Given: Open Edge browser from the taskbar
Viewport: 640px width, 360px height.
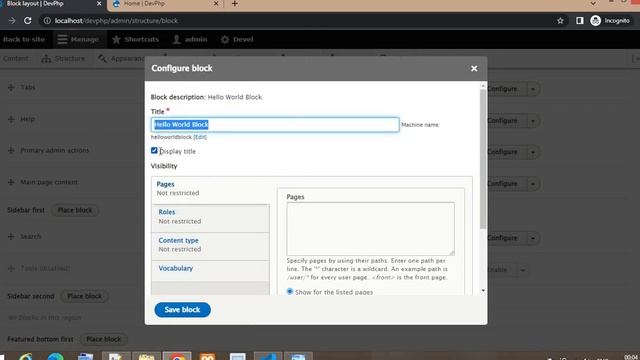Looking at the screenshot, I should point(56,356).
